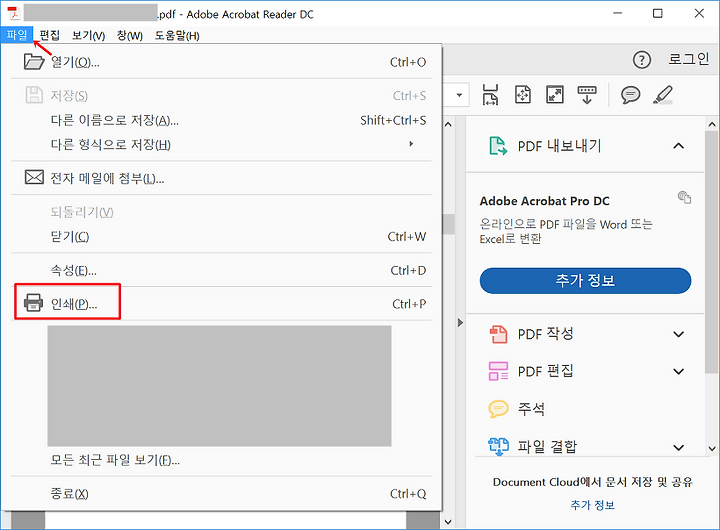This screenshot has width=720, height=530.
Task: Click the PDF 작성 create icon
Action: (x=498, y=334)
